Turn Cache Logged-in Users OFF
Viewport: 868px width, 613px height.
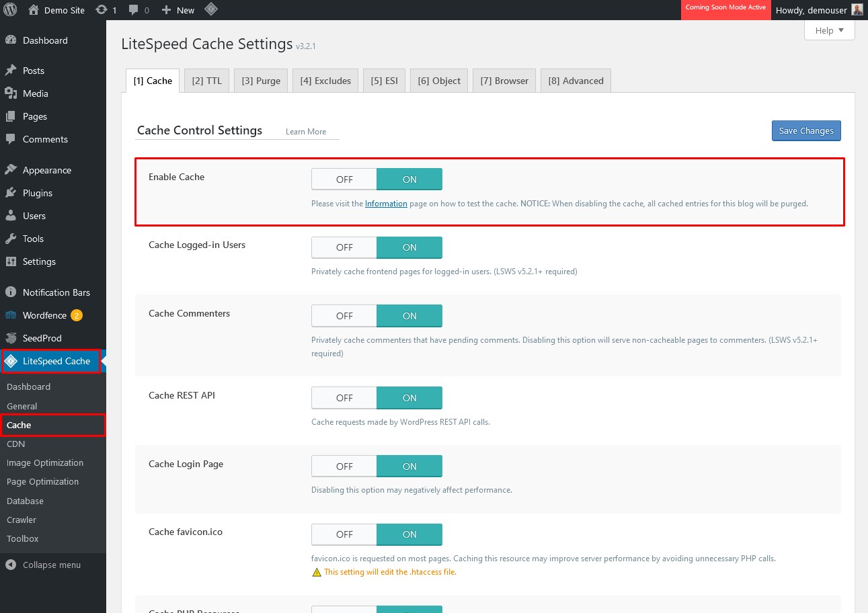[x=344, y=247]
